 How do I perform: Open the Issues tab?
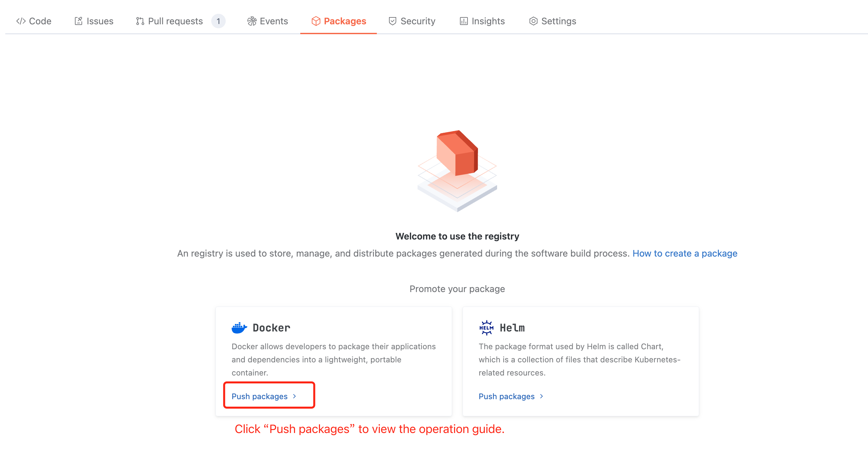100,21
